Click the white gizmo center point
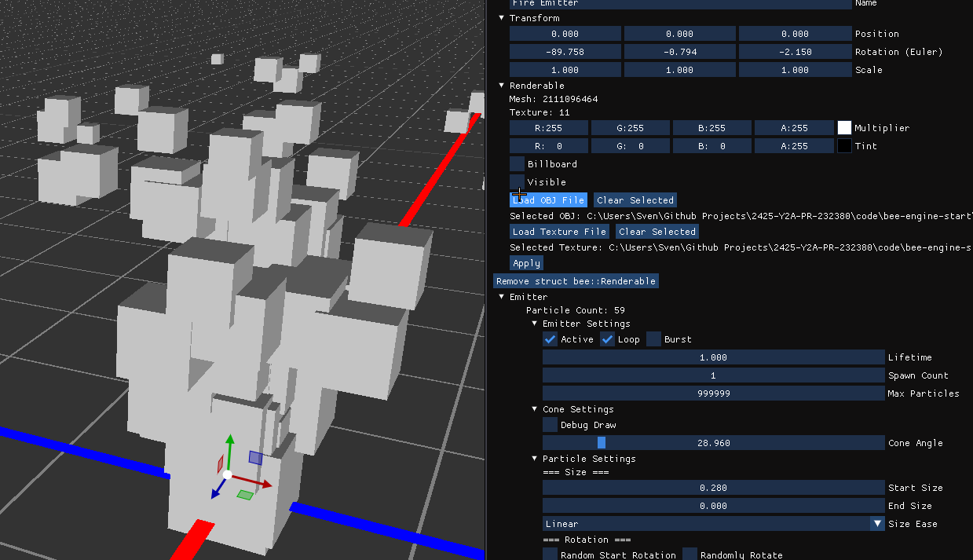Screen dimensions: 973x560 [227, 475]
